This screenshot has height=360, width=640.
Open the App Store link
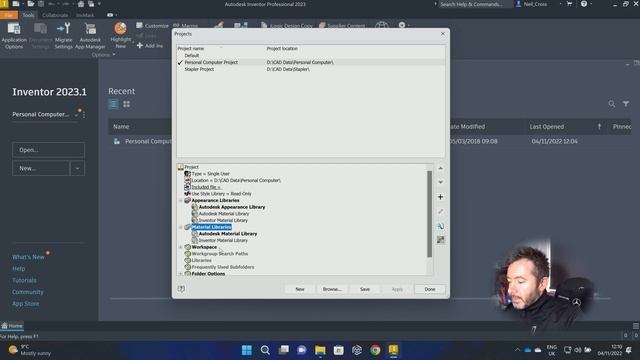(26, 304)
